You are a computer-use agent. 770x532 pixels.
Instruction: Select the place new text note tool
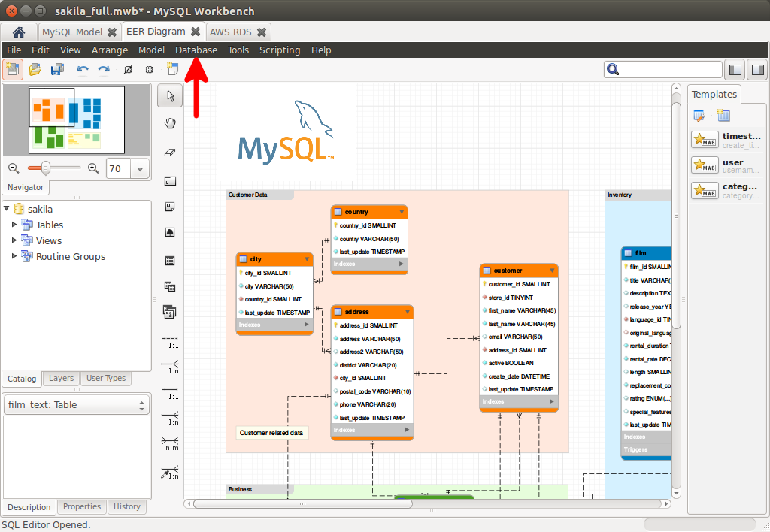pos(170,207)
